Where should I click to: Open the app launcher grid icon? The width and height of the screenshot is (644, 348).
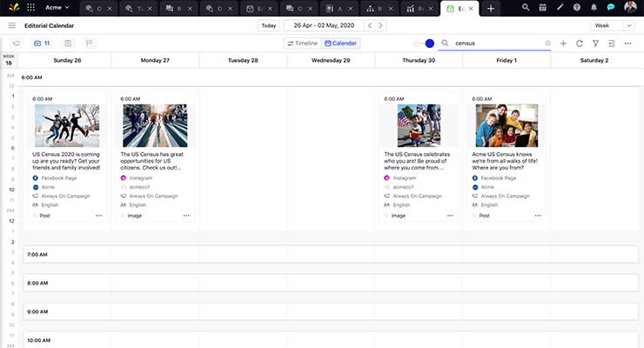[x=30, y=7]
